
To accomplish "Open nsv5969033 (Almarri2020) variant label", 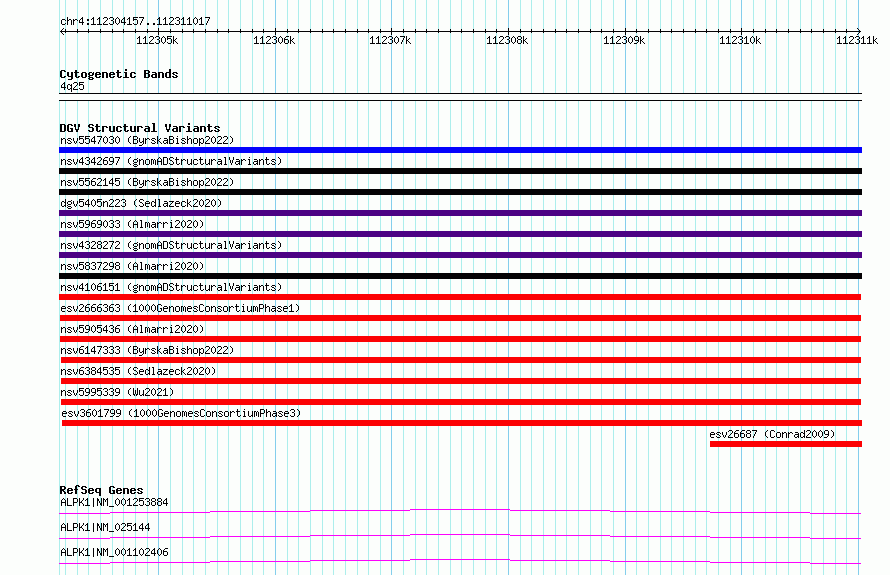I will pos(132,224).
